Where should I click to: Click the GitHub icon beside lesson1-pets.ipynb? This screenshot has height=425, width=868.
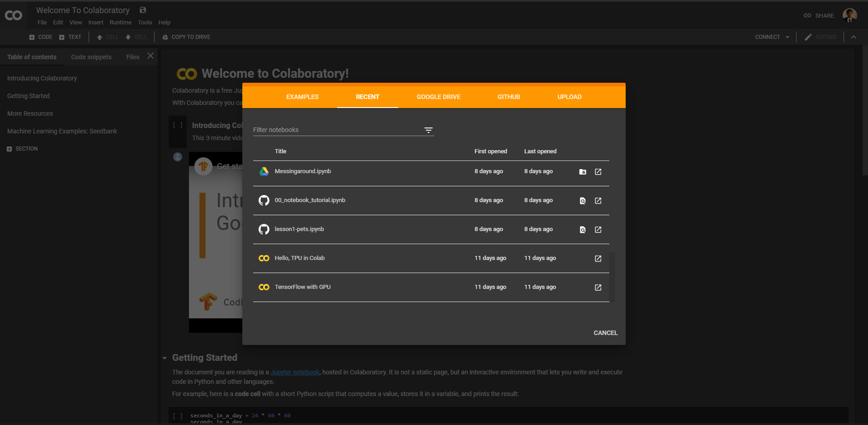point(264,229)
